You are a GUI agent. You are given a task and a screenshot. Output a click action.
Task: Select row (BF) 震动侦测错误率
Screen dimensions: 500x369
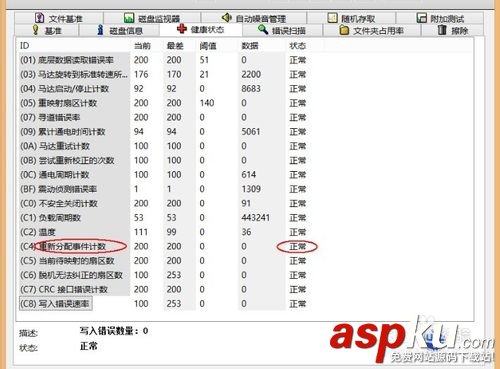pyautogui.click(x=163, y=189)
